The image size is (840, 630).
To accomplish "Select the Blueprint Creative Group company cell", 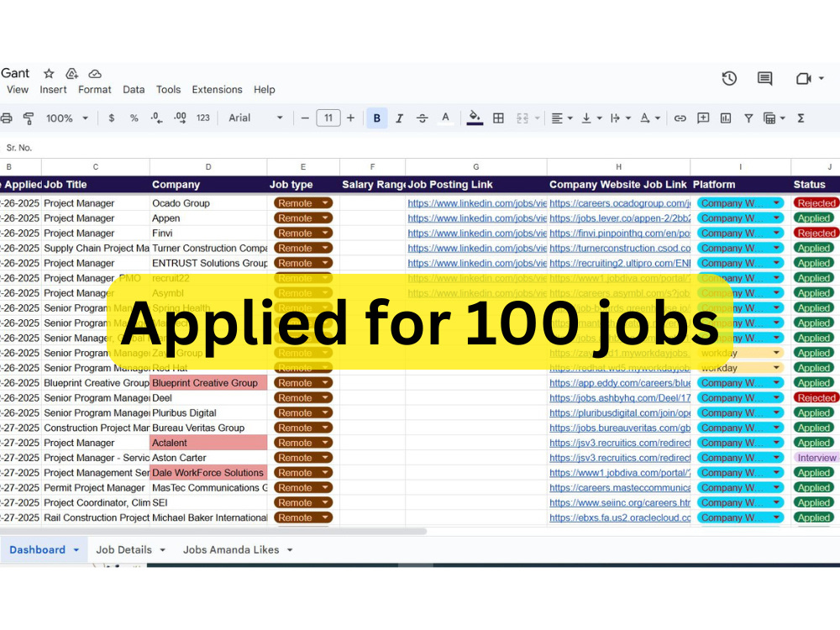I will (208, 383).
